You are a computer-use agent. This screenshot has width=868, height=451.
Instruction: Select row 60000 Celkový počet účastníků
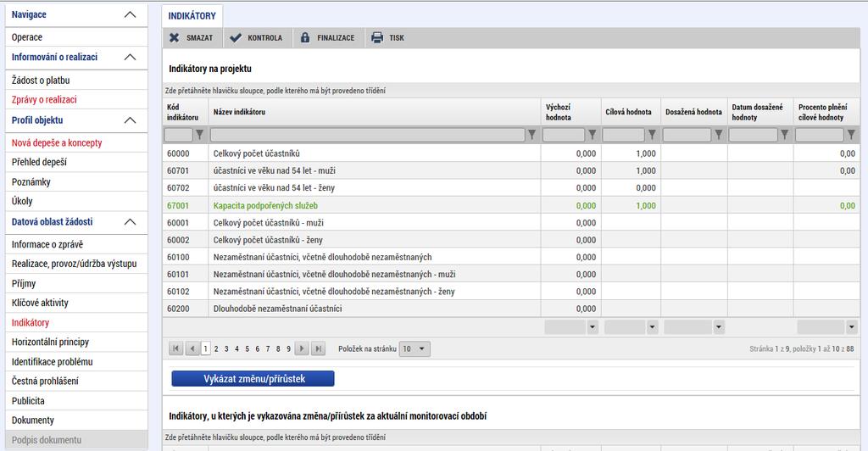511,153
